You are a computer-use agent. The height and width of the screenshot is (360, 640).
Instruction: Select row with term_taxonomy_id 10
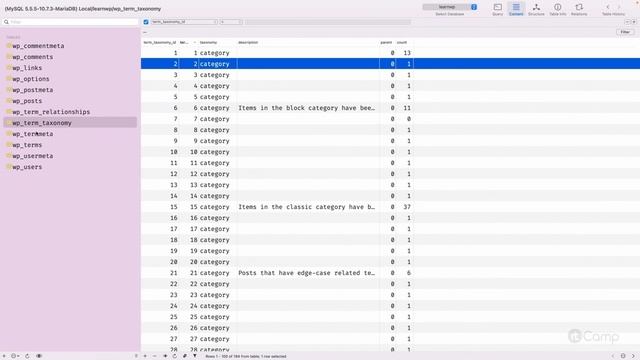click(x=390, y=152)
